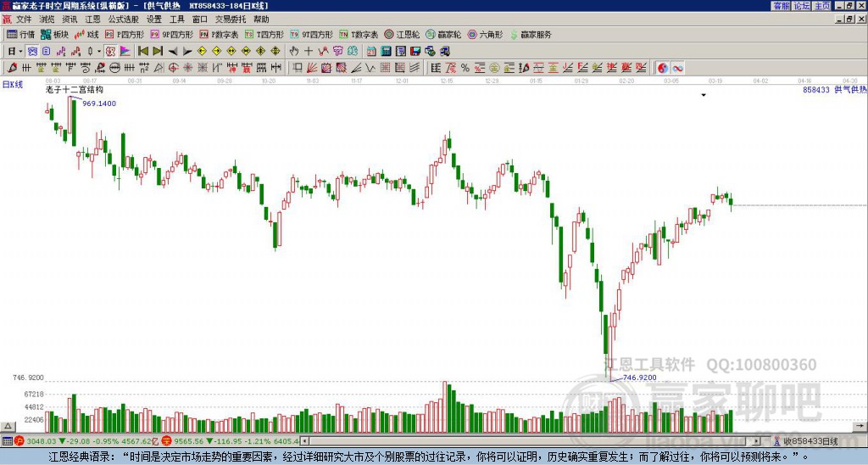The image size is (868, 465).
Task: Click the 969.1400 high price label
Action: tap(99, 104)
